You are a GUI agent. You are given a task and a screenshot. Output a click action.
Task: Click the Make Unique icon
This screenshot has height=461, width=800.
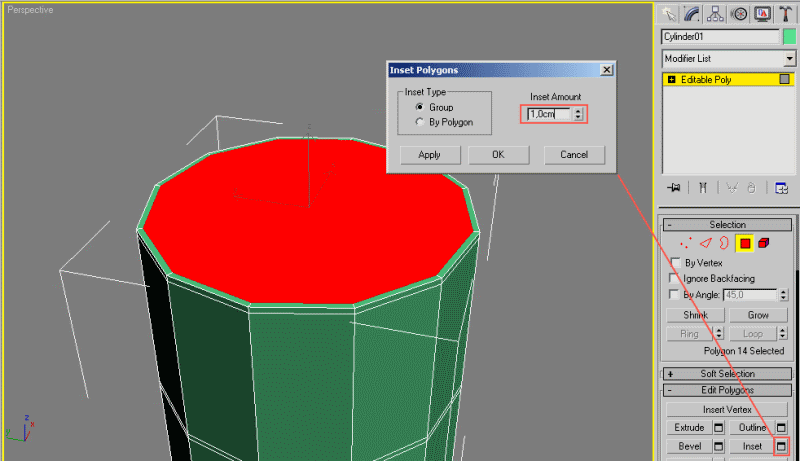[732, 188]
